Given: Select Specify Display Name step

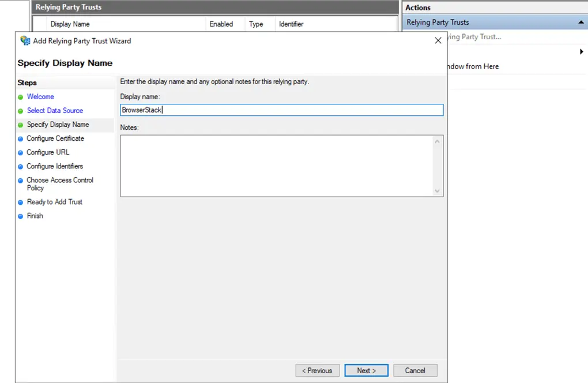Looking at the screenshot, I should [x=58, y=125].
